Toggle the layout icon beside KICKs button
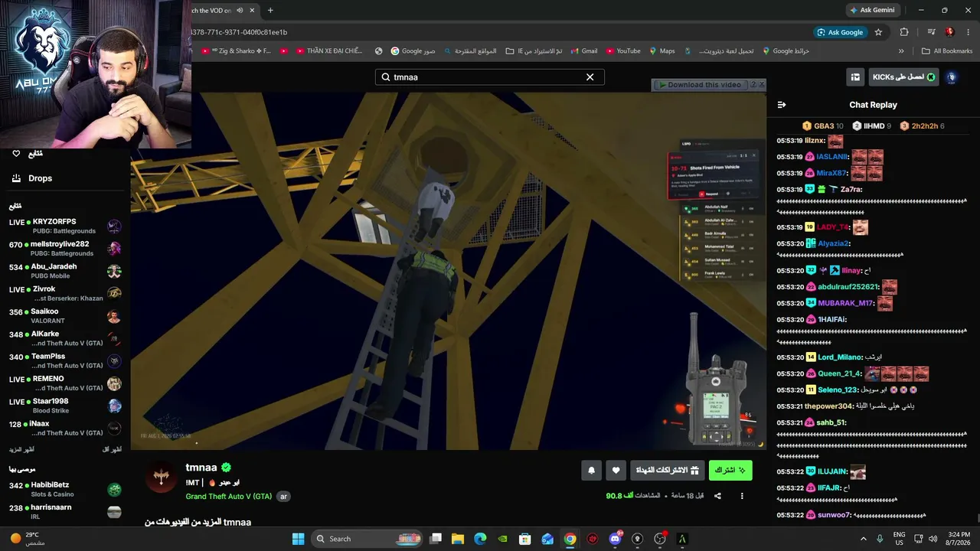The height and width of the screenshot is (551, 980). click(855, 77)
